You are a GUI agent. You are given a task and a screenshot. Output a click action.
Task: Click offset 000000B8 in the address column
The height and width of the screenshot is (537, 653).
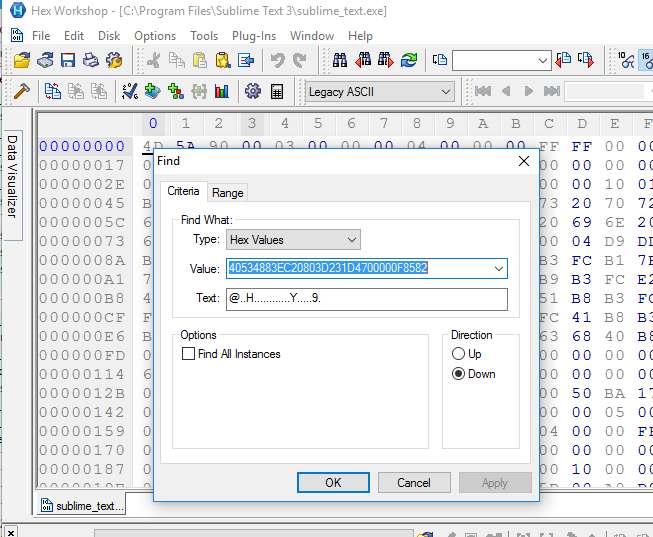(x=82, y=298)
